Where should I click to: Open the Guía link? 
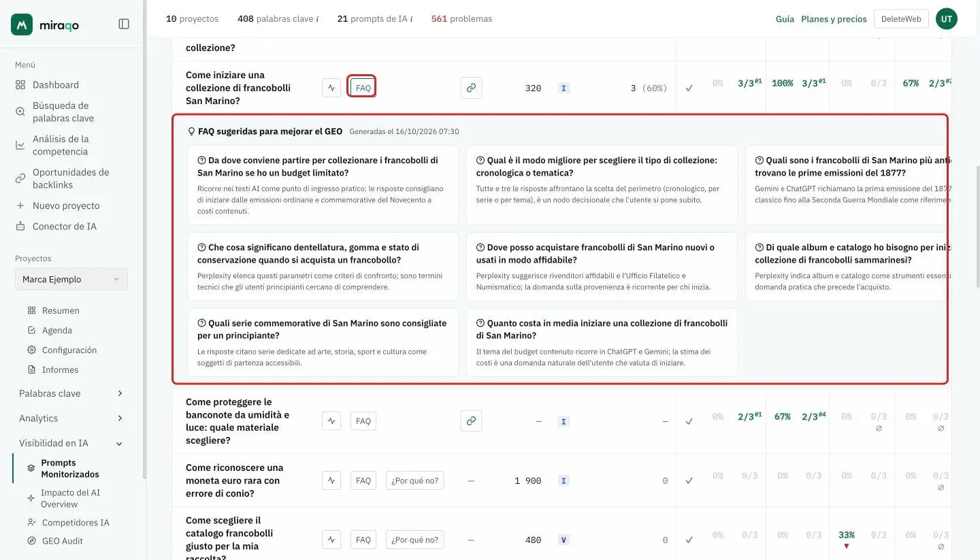pos(785,19)
